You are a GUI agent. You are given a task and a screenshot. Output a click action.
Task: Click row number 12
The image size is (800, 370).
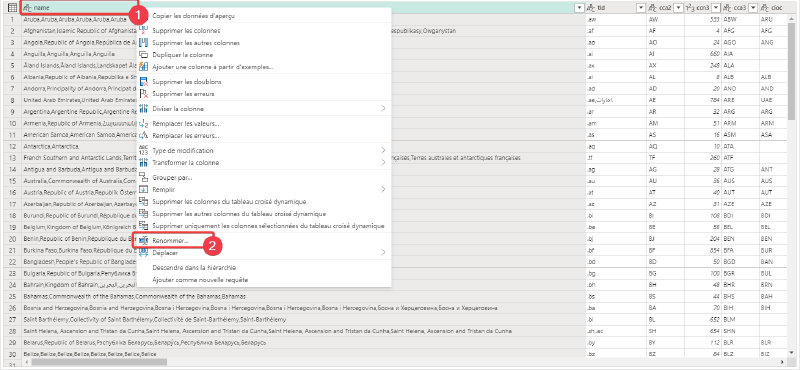[12, 145]
